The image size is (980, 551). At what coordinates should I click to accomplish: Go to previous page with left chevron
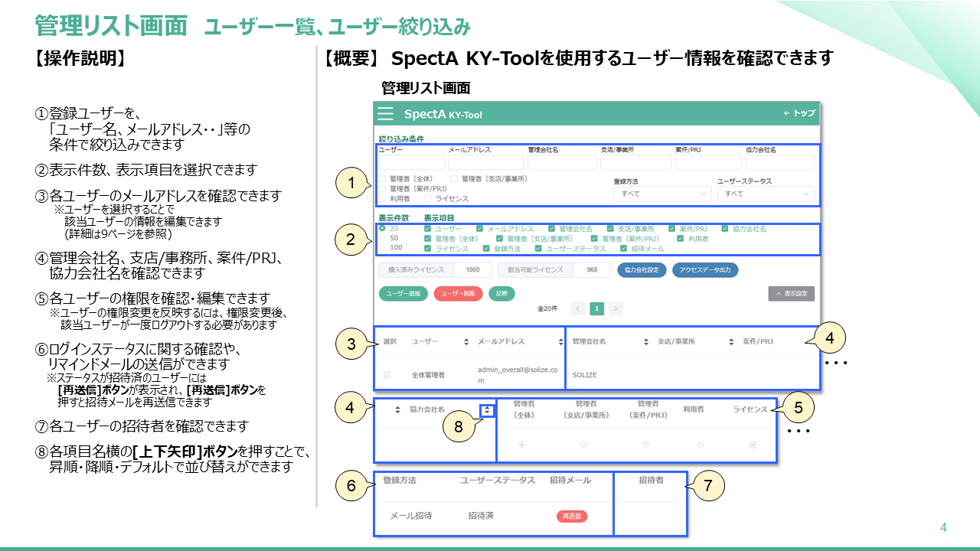(x=578, y=308)
